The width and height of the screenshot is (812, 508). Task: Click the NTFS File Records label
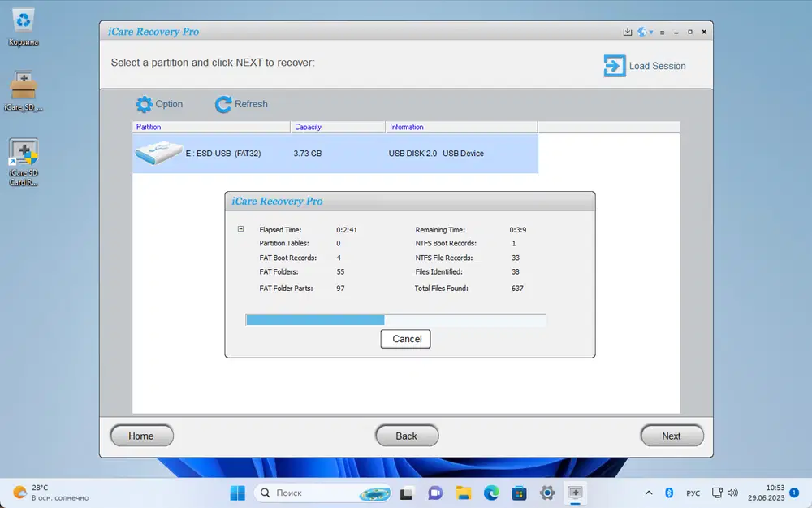click(444, 258)
